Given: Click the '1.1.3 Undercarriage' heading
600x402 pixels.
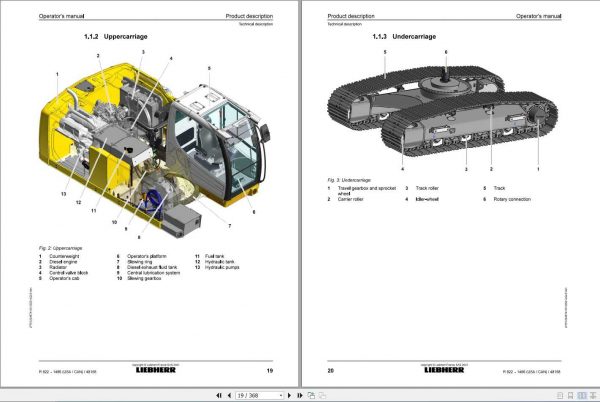Looking at the screenshot, I should coord(404,37).
